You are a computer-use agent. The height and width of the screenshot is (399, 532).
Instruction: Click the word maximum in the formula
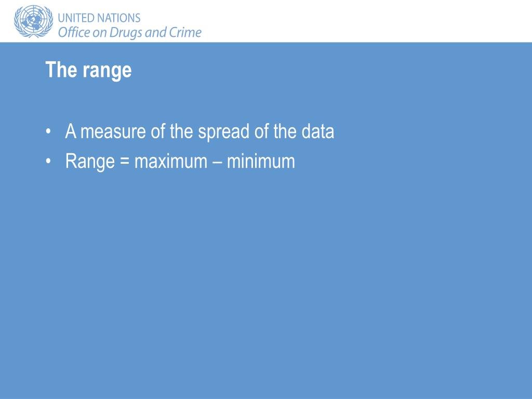pyautogui.click(x=170, y=162)
